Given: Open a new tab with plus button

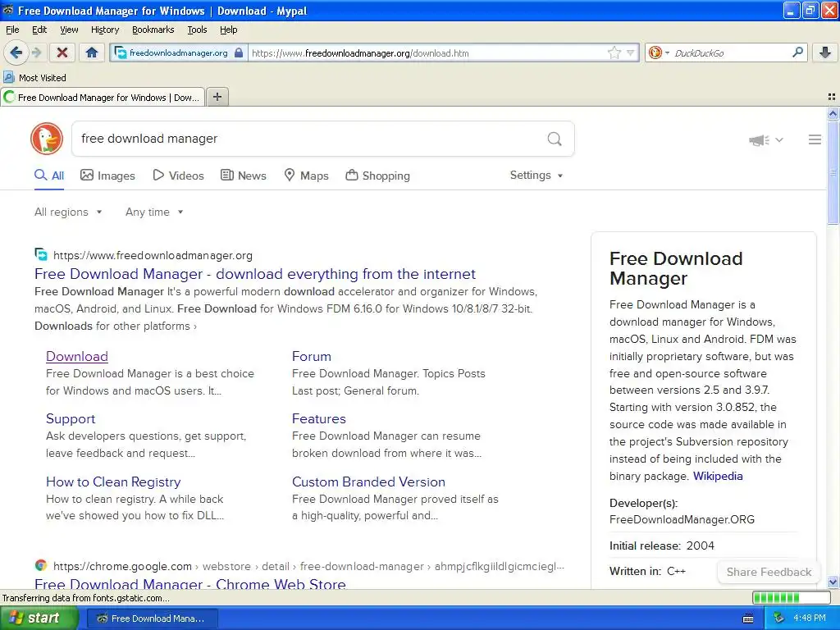Looking at the screenshot, I should tap(217, 97).
